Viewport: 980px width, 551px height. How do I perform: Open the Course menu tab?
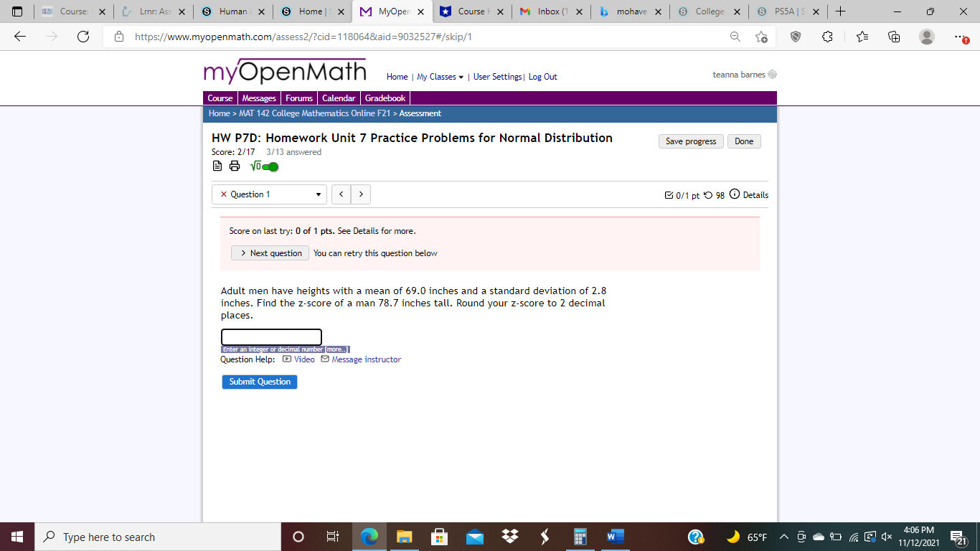(220, 98)
